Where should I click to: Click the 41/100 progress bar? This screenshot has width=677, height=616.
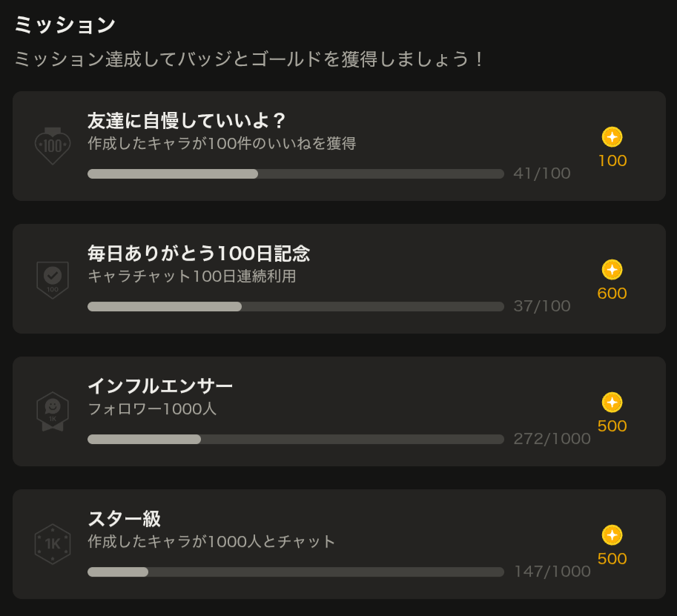(295, 174)
